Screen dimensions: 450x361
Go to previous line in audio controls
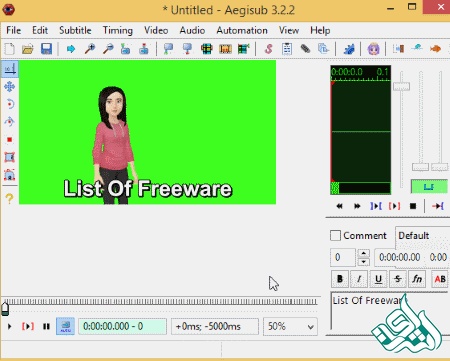point(339,206)
